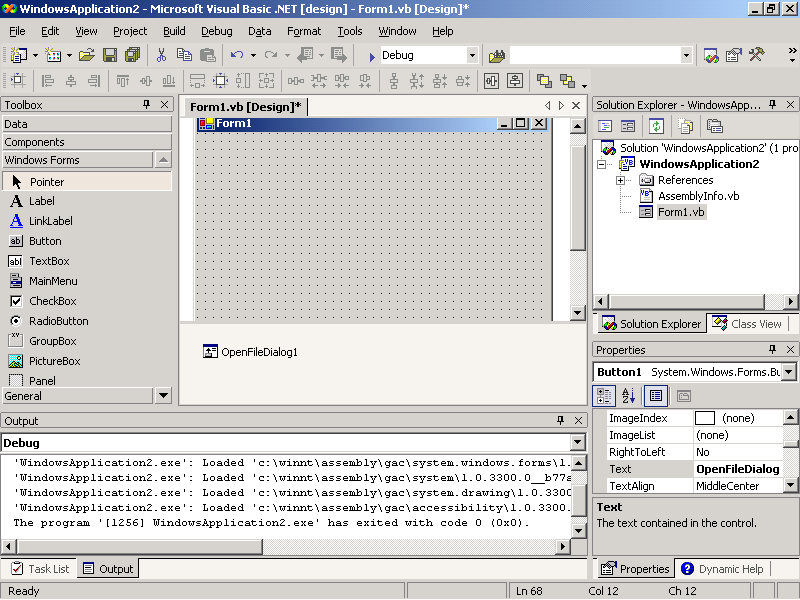
Task: Click the Alphabetic sort icon in Properties
Action: 628,396
